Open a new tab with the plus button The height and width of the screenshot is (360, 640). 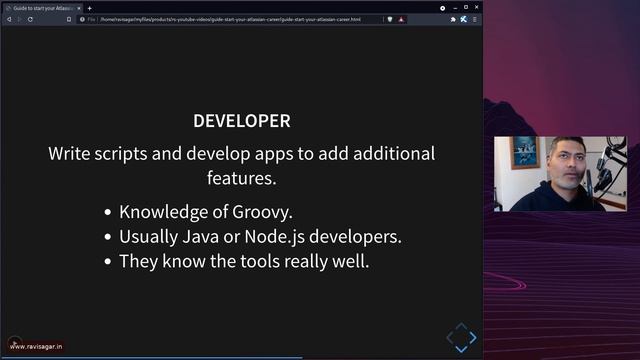[x=89, y=8]
